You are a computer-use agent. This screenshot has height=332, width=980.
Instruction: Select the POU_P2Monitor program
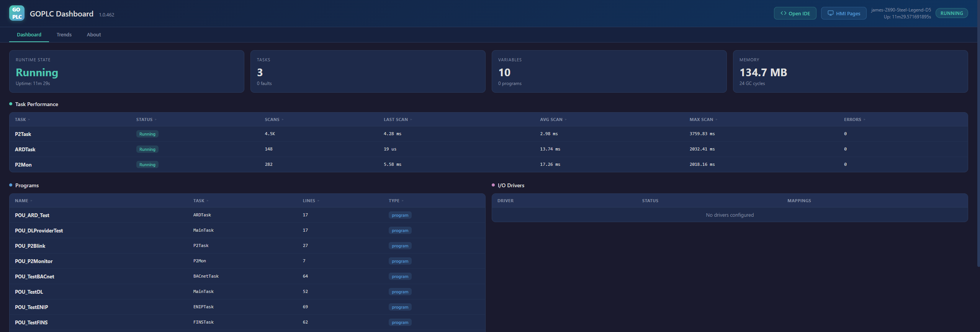point(34,261)
